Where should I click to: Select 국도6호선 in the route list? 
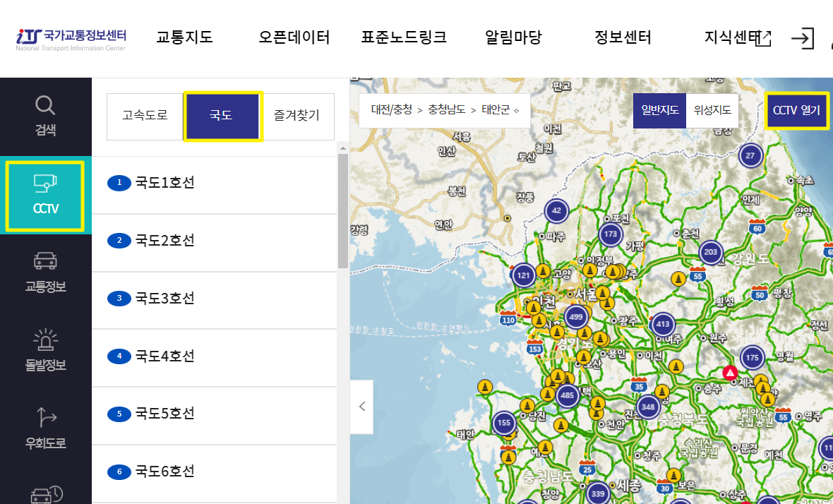coord(215,474)
